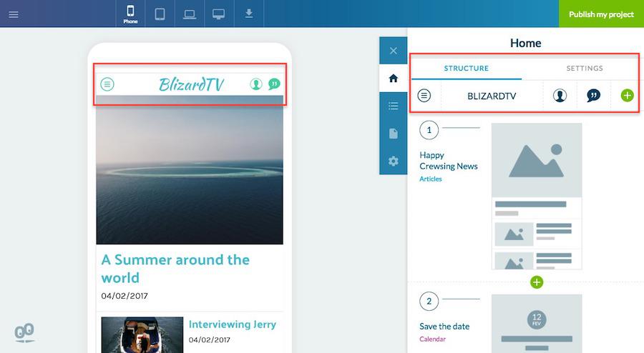Open the page document icon in sidebar
644x353 pixels.
393,134
